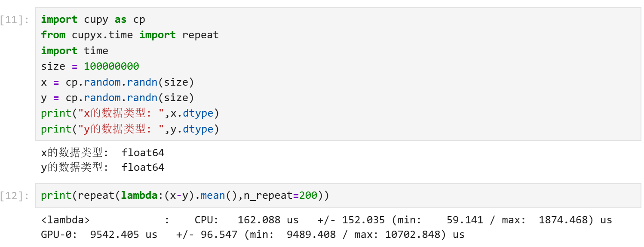Screen dimensions: 644x247
Task: Click the output line 'x的数据类型: float64'
Action: 102,153
